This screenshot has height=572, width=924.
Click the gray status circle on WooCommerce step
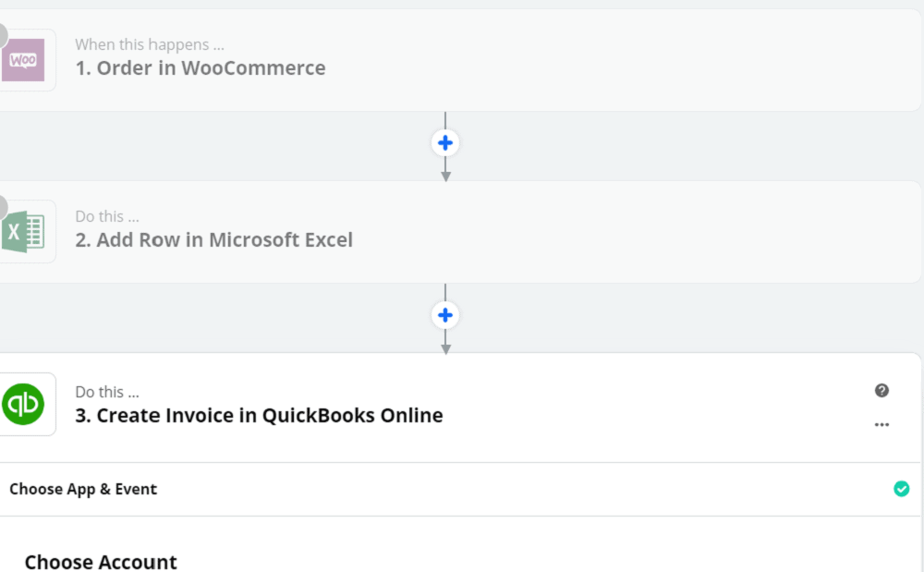coord(3,35)
